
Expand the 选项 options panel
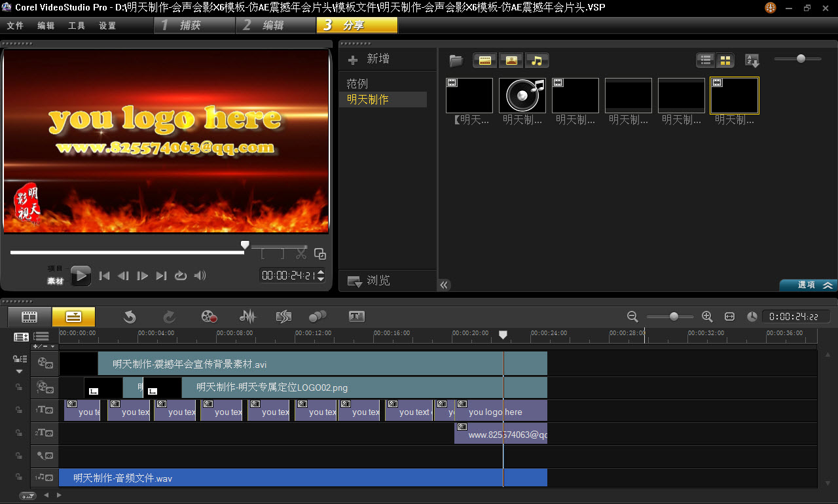[808, 285]
